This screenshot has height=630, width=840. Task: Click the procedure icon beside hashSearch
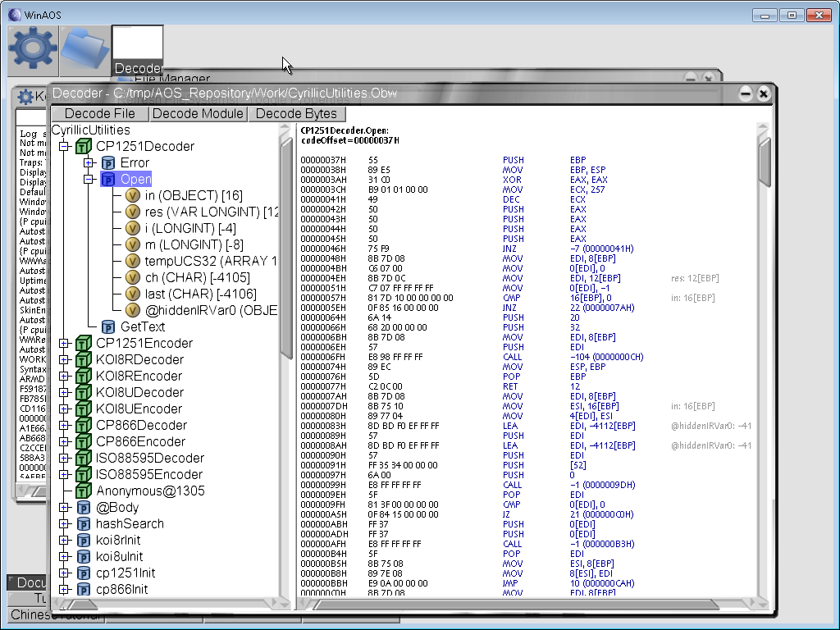point(83,524)
